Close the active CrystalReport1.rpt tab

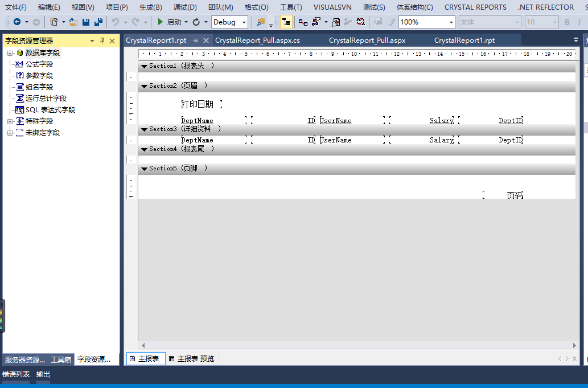(206, 40)
